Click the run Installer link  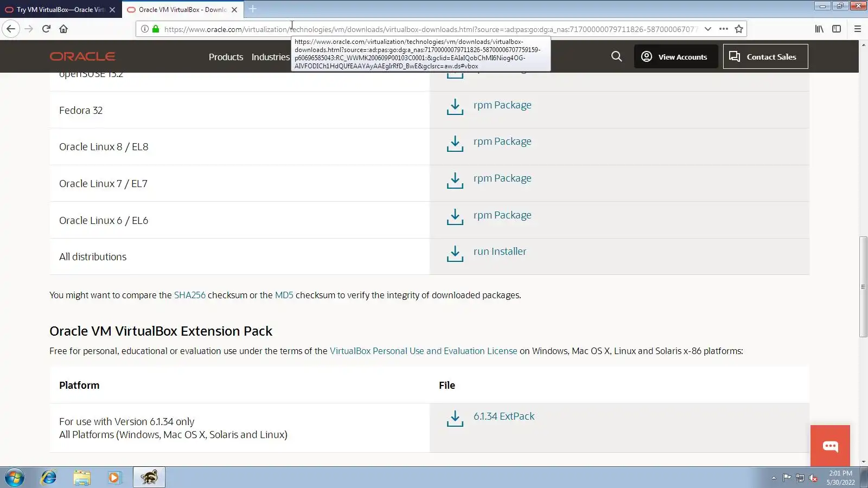[x=500, y=252]
